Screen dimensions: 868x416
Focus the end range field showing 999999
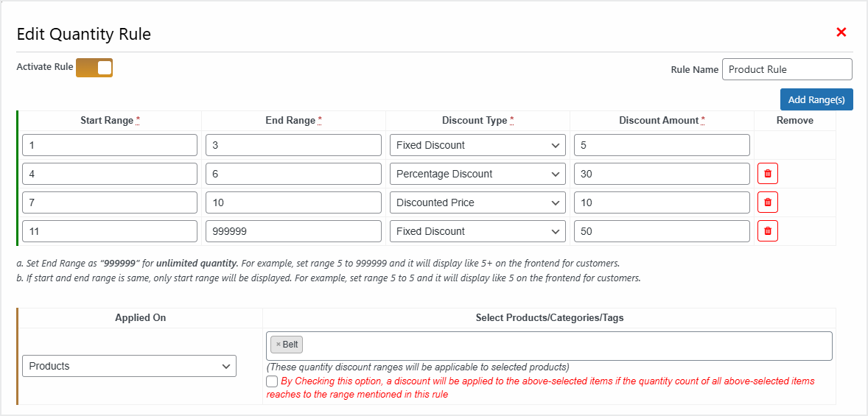click(x=293, y=231)
